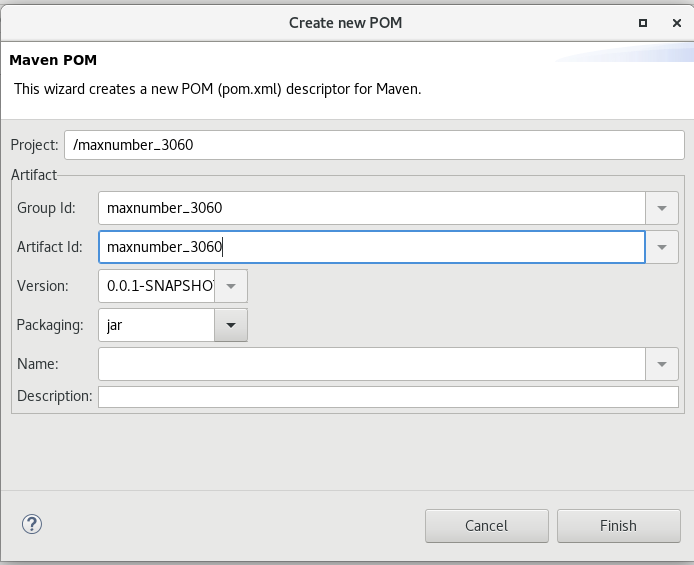
Task: Click the Version: label
Action: 42,286
